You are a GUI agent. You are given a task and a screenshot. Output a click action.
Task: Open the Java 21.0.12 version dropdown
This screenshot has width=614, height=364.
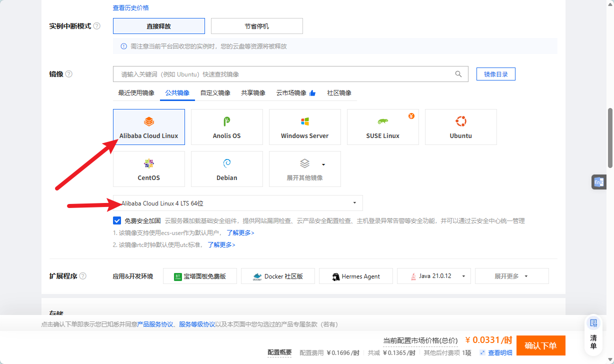point(434,276)
